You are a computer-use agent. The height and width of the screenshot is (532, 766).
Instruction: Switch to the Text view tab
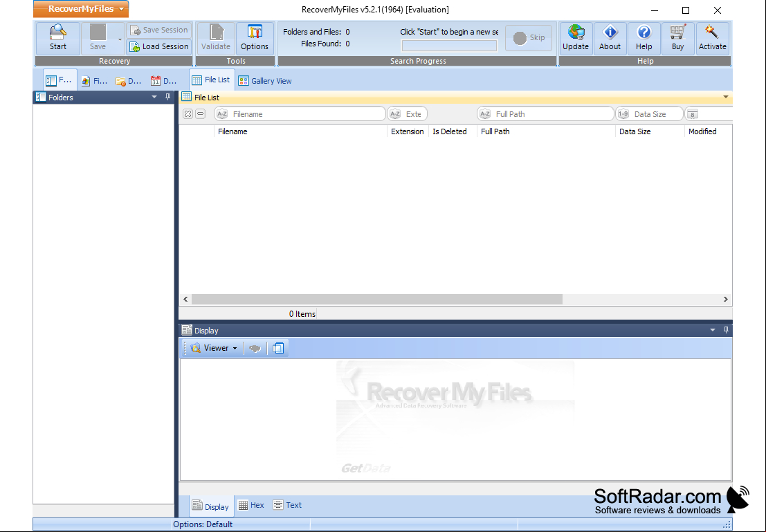point(287,505)
